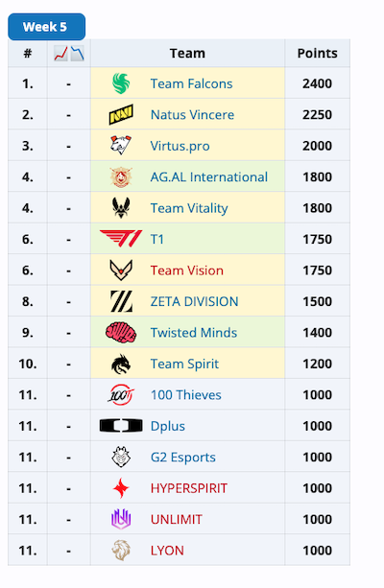Click the Twisted Minds brain logo

pos(121,332)
